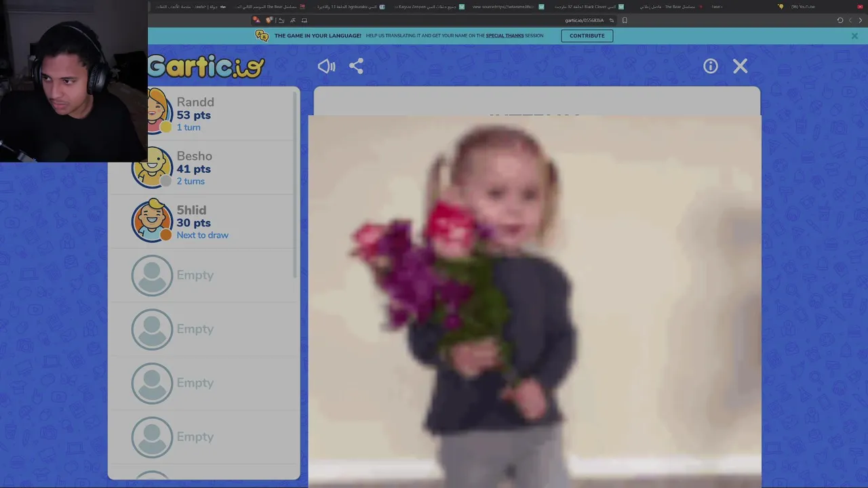Switch to the Jigokuraku browser tab
The height and width of the screenshot is (488, 868).
pos(351,7)
